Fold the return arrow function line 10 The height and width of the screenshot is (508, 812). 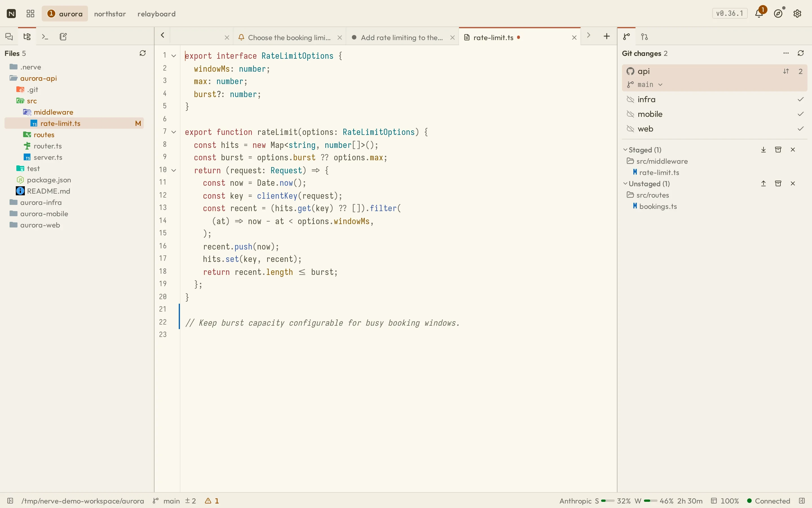pos(174,170)
